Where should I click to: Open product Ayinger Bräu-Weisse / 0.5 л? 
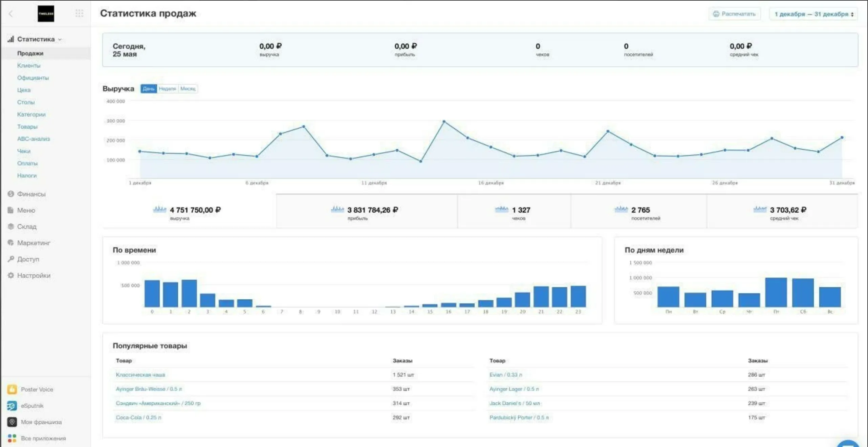pos(149,389)
